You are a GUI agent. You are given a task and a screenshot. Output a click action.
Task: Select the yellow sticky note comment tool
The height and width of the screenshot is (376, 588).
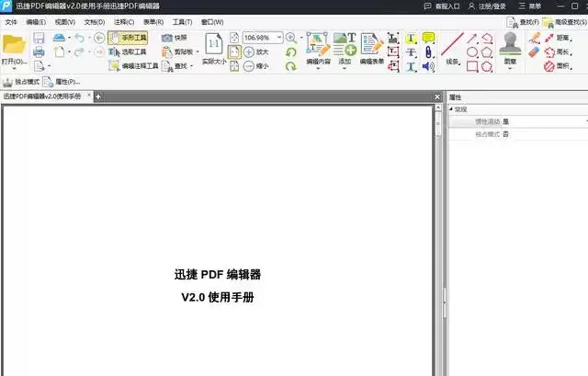pyautogui.click(x=427, y=38)
